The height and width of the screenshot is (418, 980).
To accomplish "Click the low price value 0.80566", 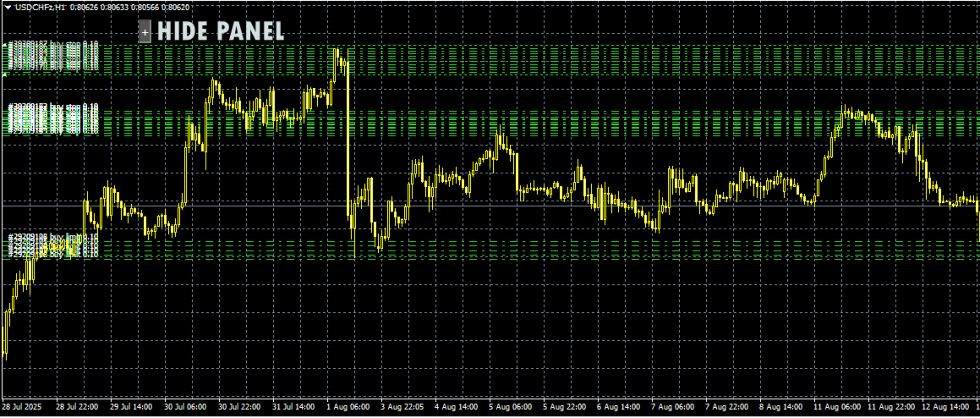I will [145, 7].
